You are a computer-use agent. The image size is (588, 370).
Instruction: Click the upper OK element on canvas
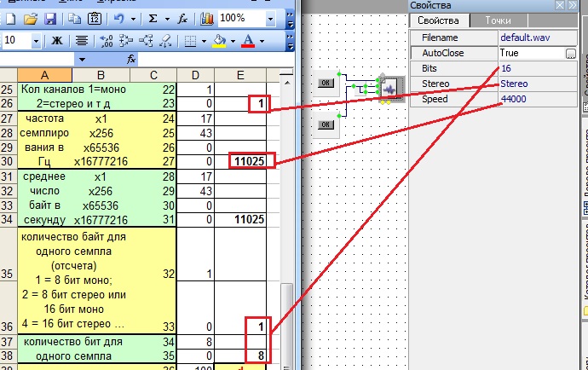326,83
